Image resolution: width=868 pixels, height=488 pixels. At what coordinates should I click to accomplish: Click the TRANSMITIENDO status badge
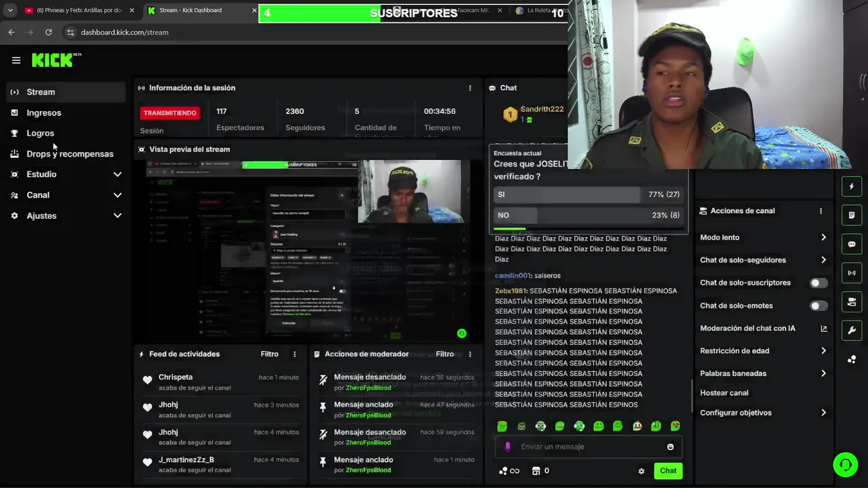[x=170, y=113]
